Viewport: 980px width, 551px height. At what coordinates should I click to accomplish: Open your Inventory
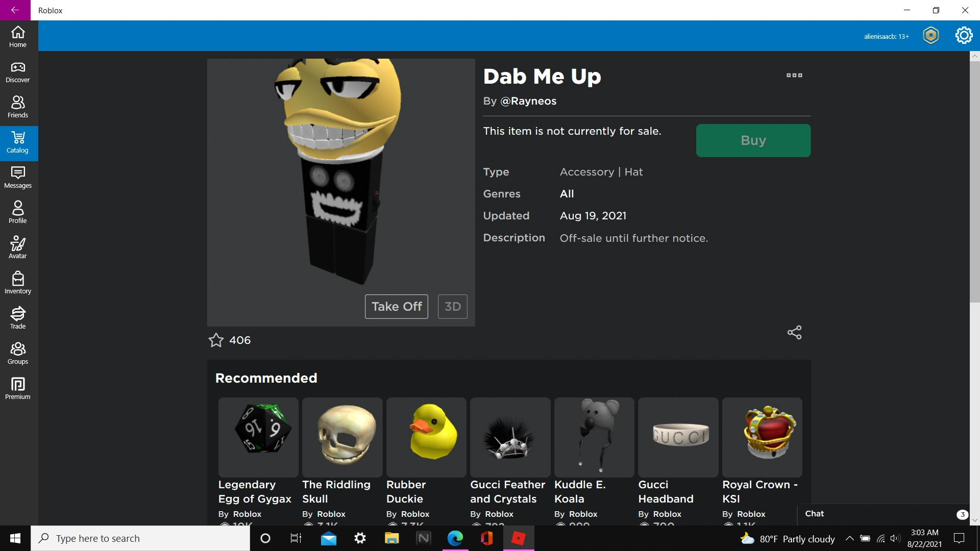(18, 282)
